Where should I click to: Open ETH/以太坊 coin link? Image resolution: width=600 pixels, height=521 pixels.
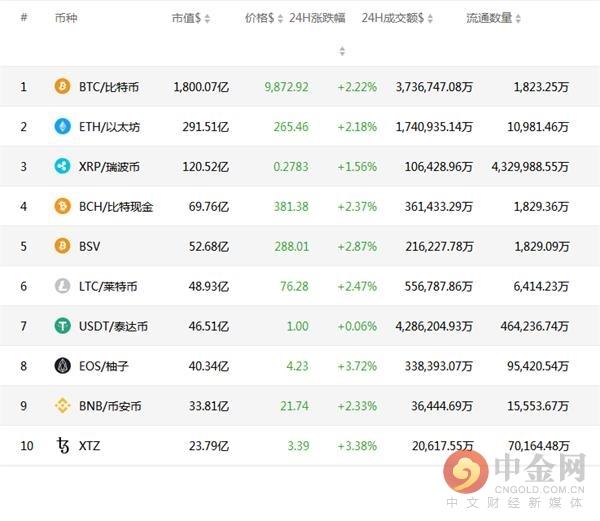click(109, 127)
